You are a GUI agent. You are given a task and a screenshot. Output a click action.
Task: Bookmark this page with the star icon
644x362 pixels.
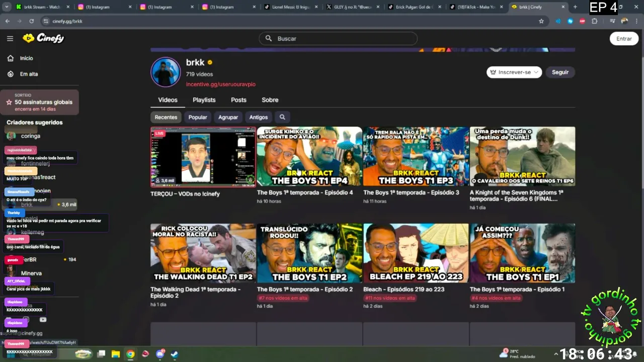(541, 21)
